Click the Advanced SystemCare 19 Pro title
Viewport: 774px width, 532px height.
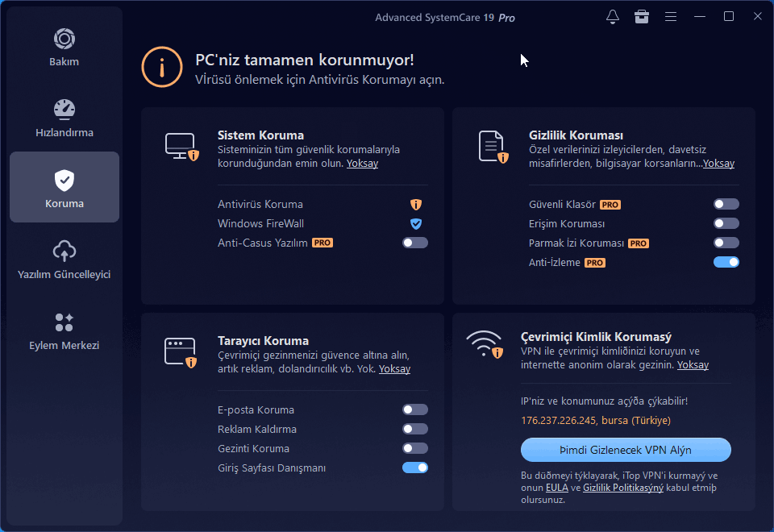445,18
